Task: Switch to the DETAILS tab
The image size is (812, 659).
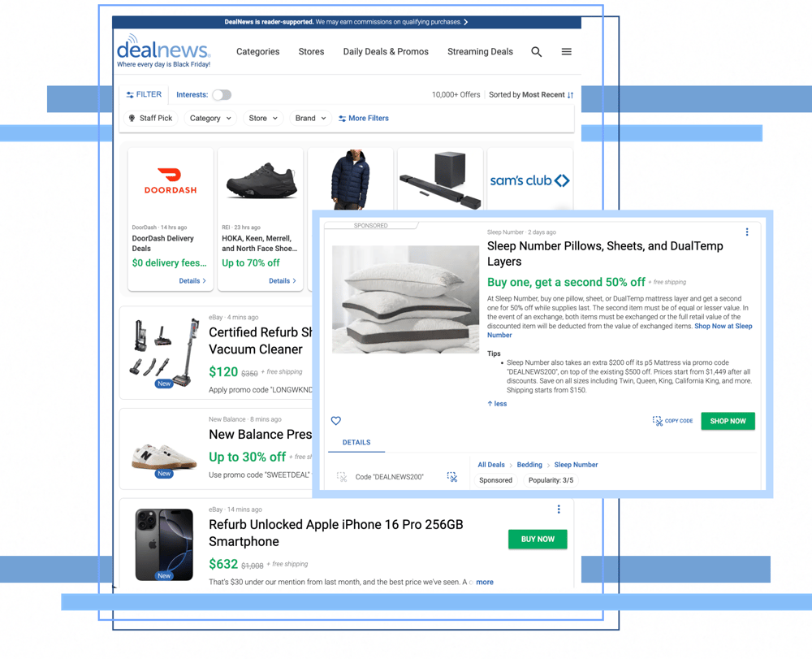Action: pos(356,443)
